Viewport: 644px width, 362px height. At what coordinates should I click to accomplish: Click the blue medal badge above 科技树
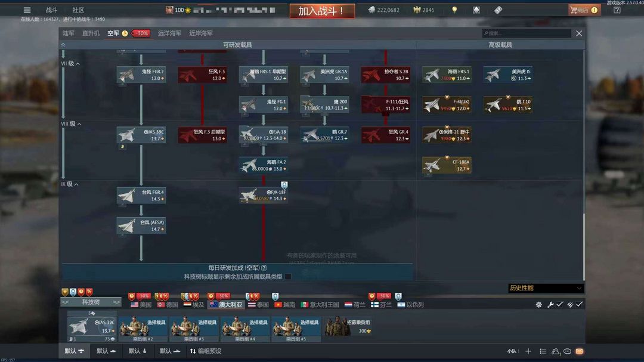73,292
